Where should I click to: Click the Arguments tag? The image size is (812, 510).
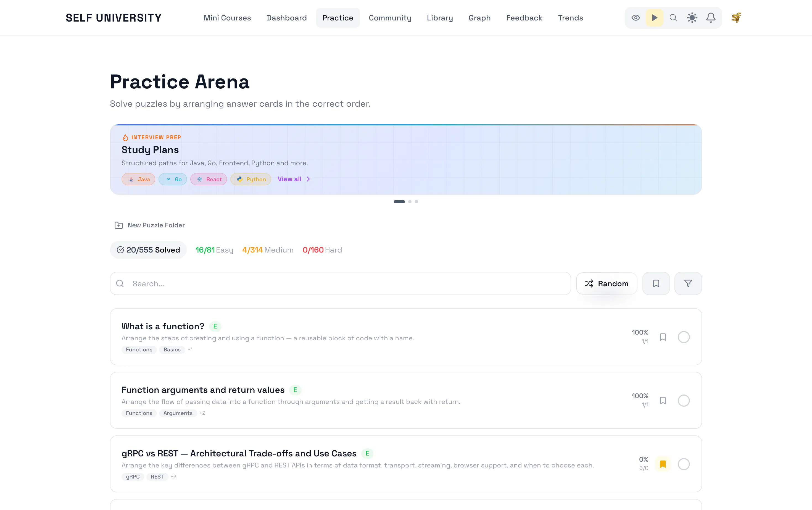coord(178,413)
